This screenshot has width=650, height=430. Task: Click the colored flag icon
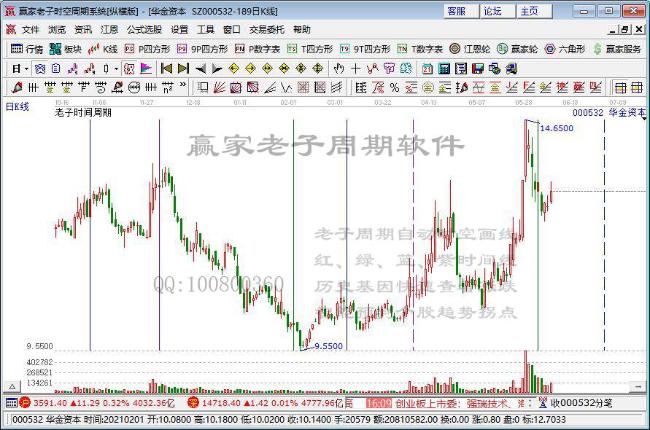click(x=146, y=68)
